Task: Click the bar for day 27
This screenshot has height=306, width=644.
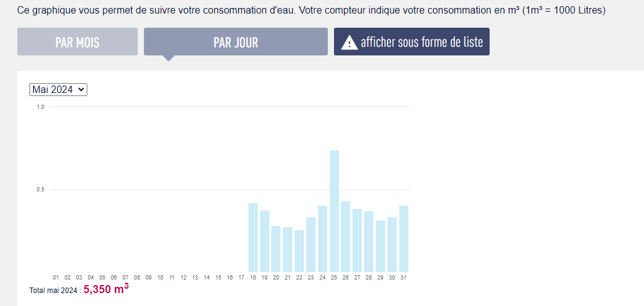Action: 357,240
